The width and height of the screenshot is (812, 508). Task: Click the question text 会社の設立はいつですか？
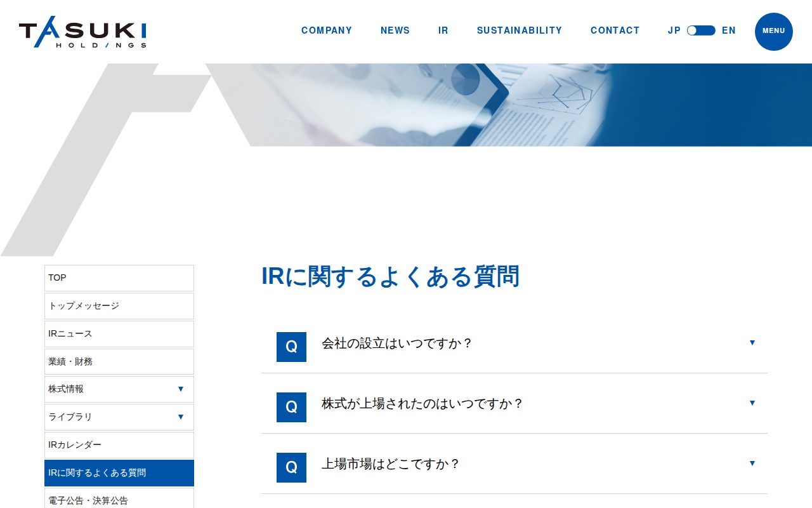point(397,344)
